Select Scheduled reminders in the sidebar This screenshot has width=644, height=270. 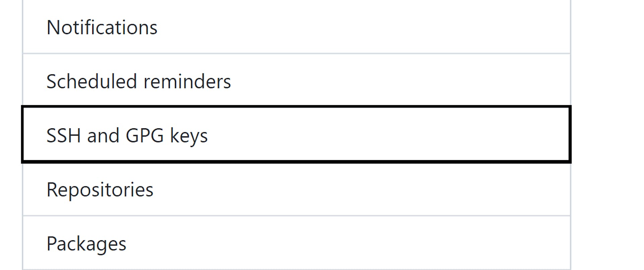[139, 81]
